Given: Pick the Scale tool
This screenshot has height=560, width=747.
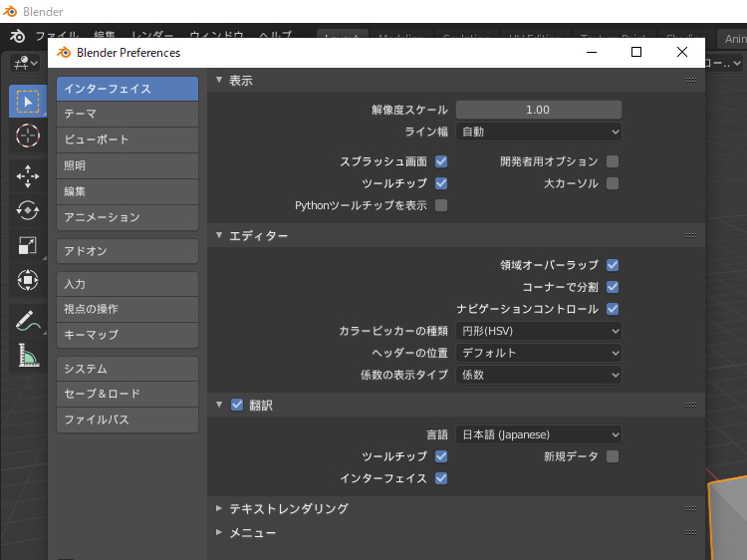Looking at the screenshot, I should click(28, 245).
